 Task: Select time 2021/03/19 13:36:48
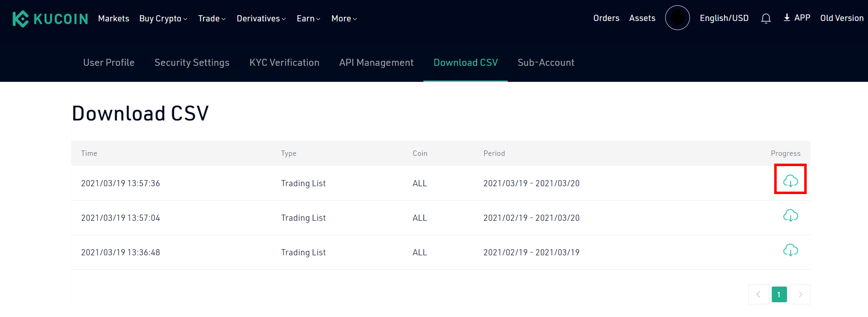tap(121, 252)
